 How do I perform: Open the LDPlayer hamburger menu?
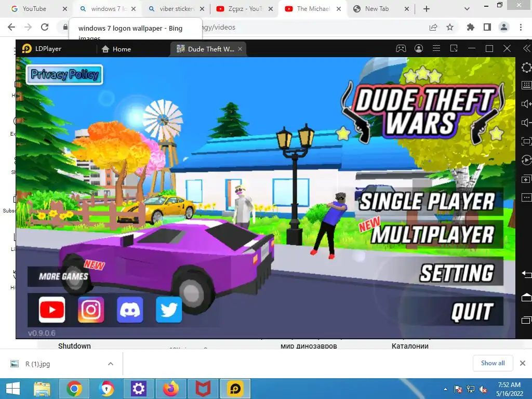[436, 48]
